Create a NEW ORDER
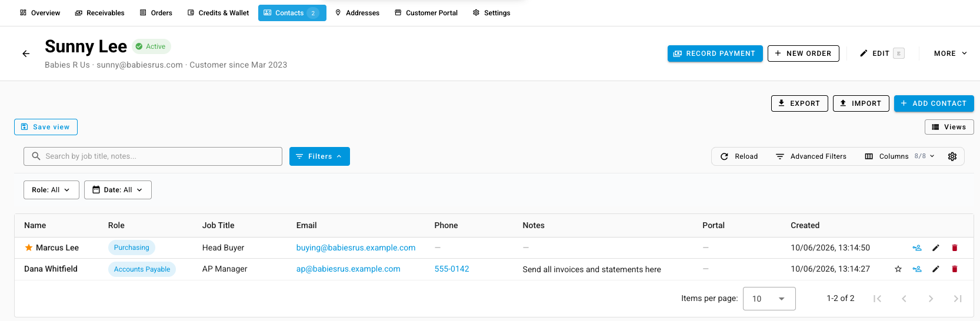The height and width of the screenshot is (321, 980). click(x=803, y=53)
